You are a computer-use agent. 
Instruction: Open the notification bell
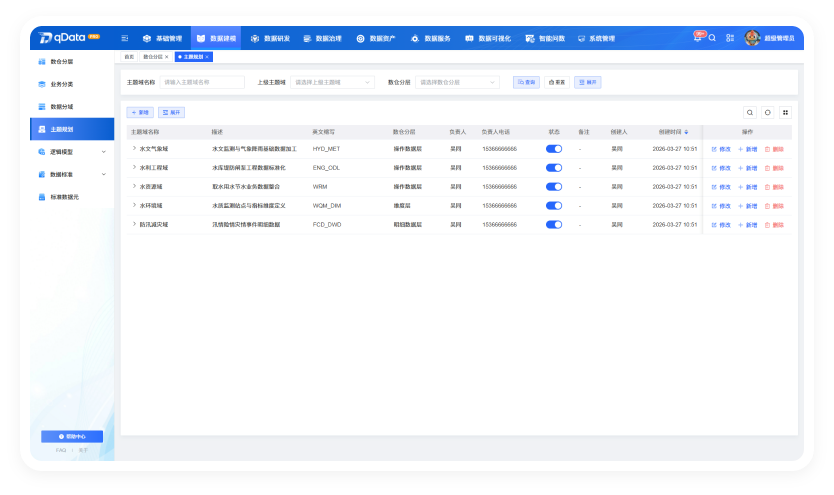[x=697, y=37]
